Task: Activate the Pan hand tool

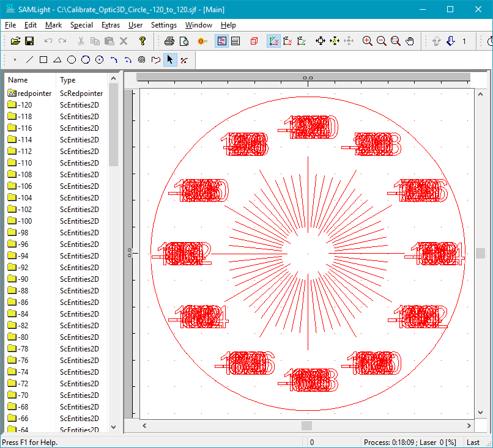Action: pos(410,41)
